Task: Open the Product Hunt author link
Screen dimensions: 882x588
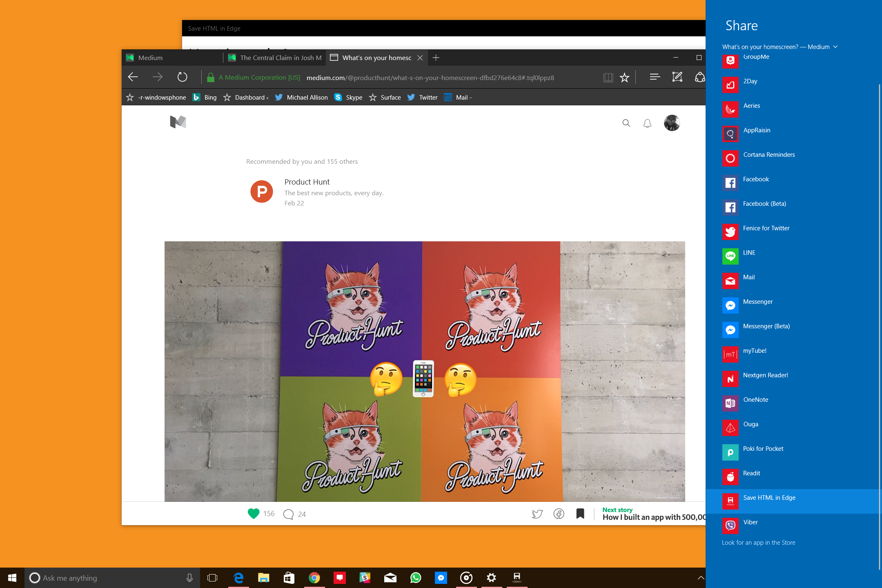Action: tap(307, 182)
